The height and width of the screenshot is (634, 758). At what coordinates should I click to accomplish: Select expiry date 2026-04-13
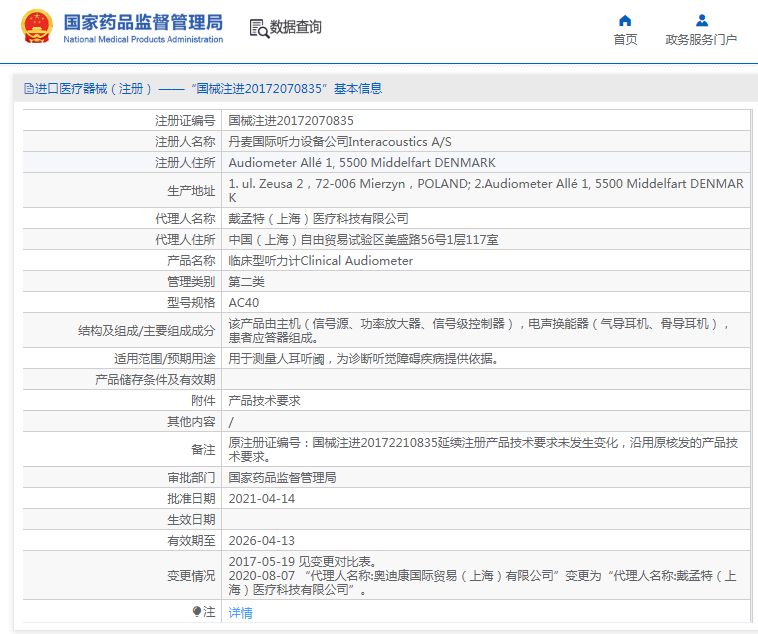(x=262, y=541)
